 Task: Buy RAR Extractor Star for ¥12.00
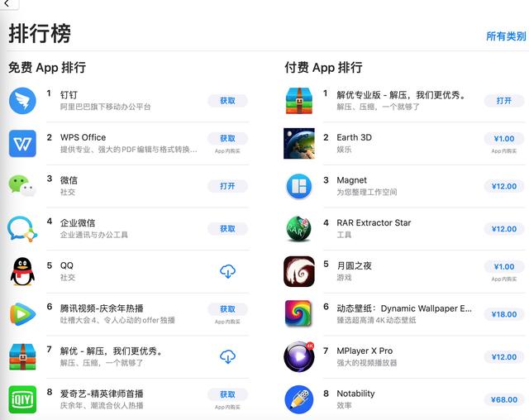(504, 229)
